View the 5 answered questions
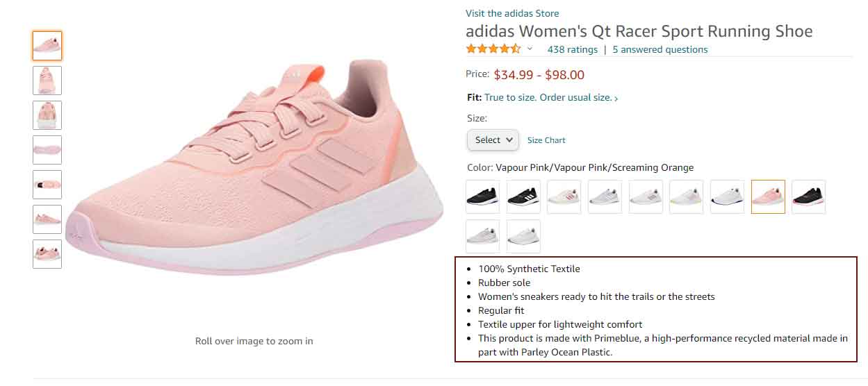This screenshot has height=386, width=868. (x=660, y=49)
